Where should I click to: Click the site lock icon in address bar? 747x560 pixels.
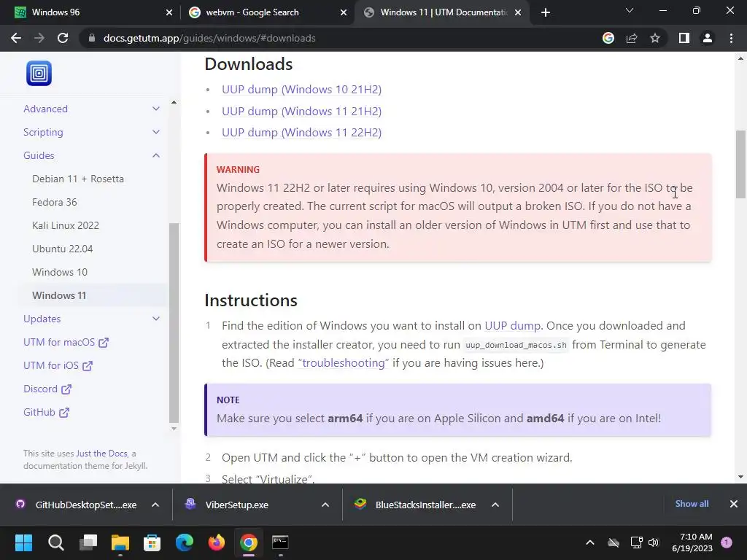(92, 38)
